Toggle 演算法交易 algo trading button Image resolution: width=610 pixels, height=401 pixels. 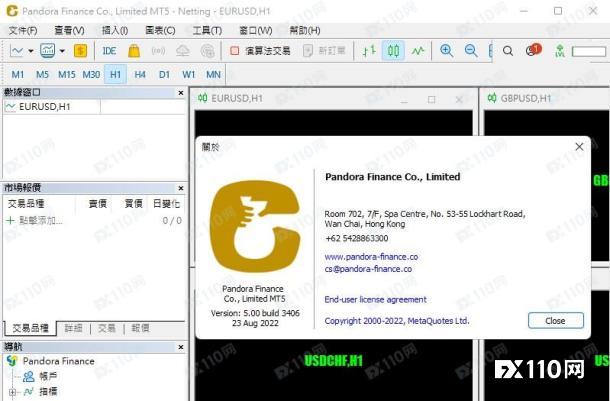(260, 51)
